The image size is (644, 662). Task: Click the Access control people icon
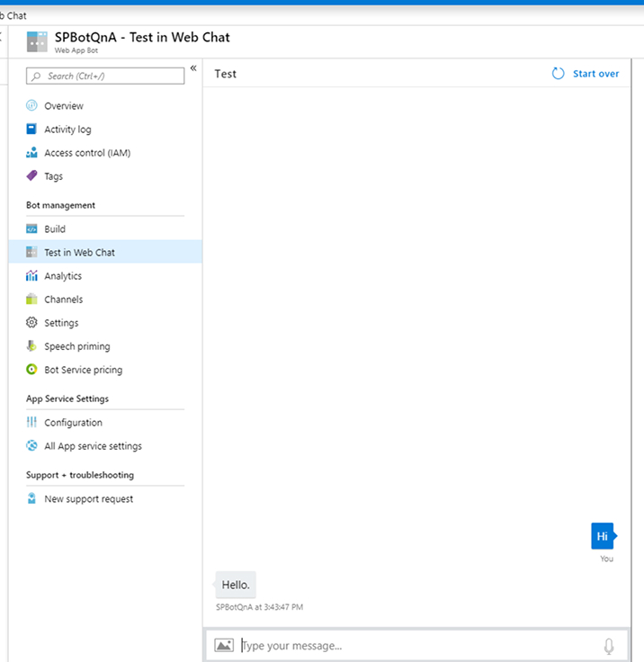pyautogui.click(x=31, y=152)
